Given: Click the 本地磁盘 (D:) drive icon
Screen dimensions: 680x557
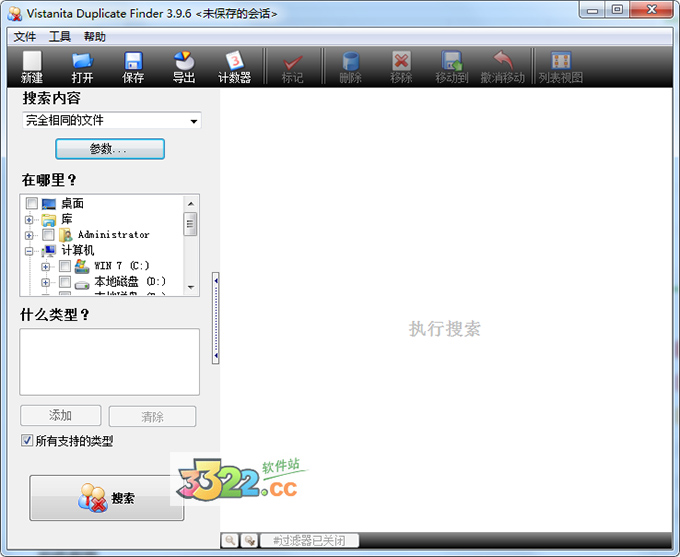Looking at the screenshot, I should pyautogui.click(x=82, y=285).
